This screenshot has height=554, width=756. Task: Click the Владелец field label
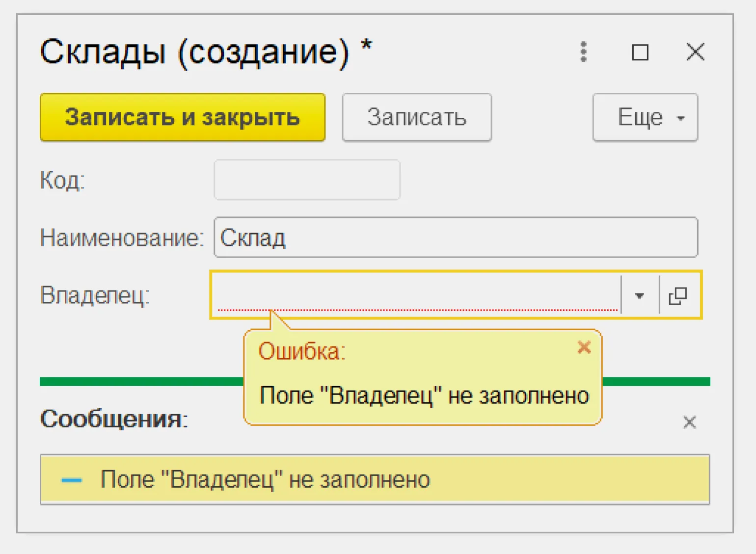tap(95, 295)
